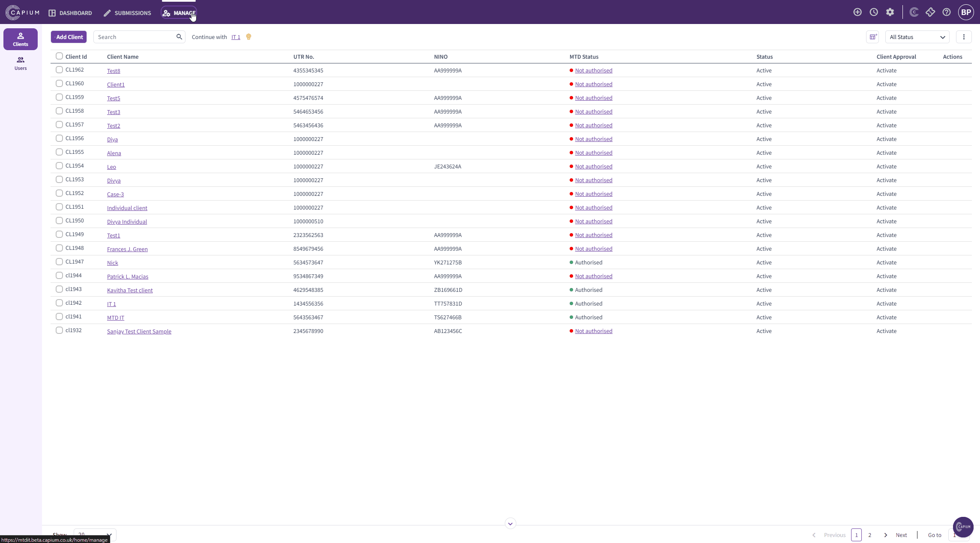Expand the Show rows-per-page dropdown
Screen dimensions: 980x543
point(95,534)
